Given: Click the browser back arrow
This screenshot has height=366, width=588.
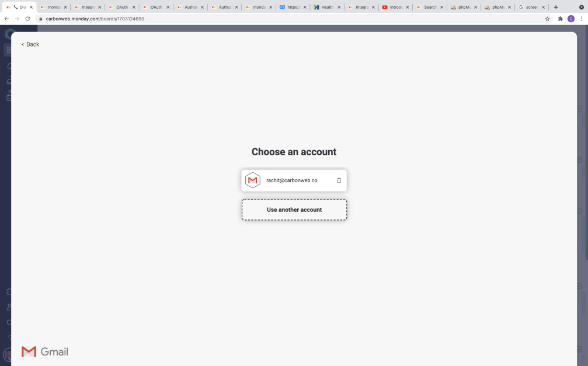Looking at the screenshot, I should click(6, 18).
